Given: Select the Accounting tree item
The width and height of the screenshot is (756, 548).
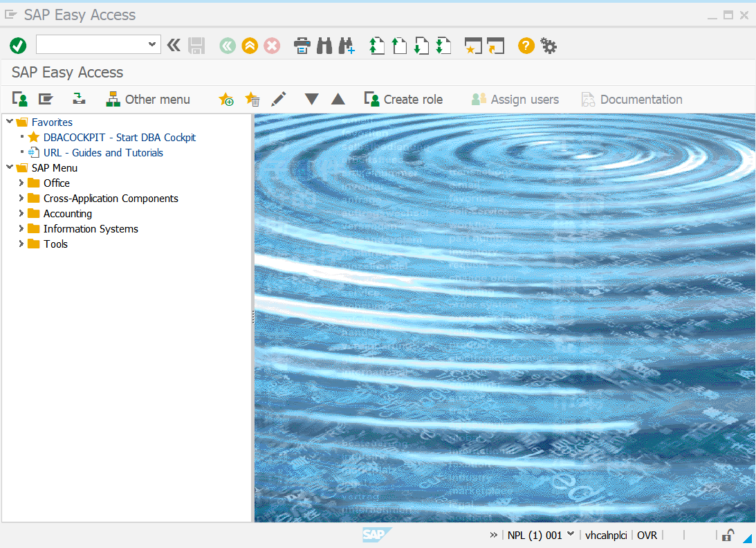Looking at the screenshot, I should click(x=68, y=214).
